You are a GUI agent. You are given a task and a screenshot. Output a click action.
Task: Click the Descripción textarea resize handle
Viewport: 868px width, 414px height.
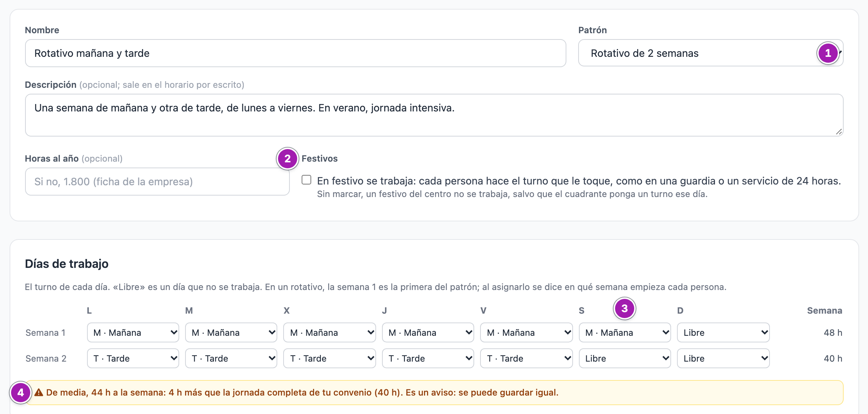point(839,132)
